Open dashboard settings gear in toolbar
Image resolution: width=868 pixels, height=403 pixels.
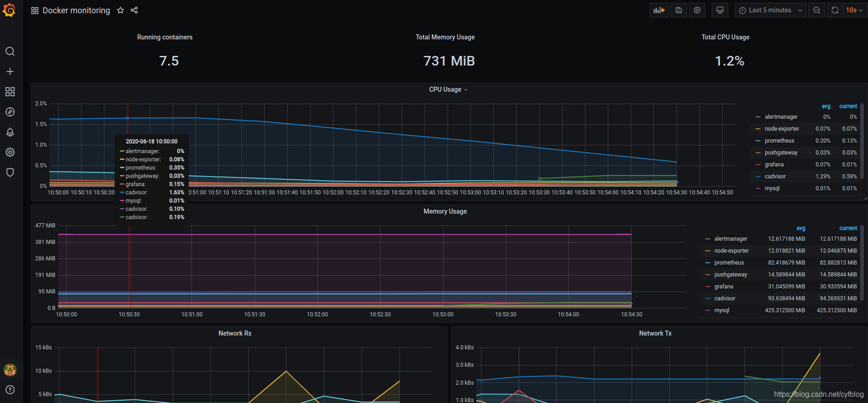click(697, 10)
